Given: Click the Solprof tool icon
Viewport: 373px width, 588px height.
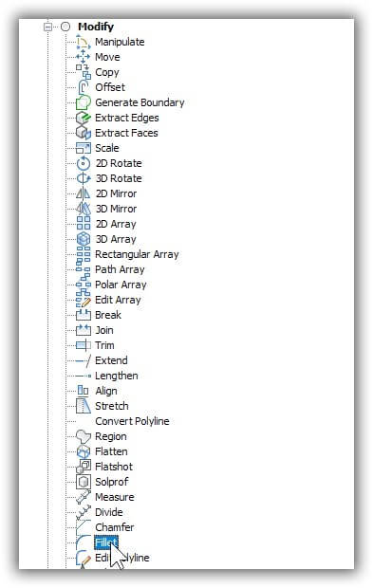Looking at the screenshot, I should pyautogui.click(x=84, y=482).
